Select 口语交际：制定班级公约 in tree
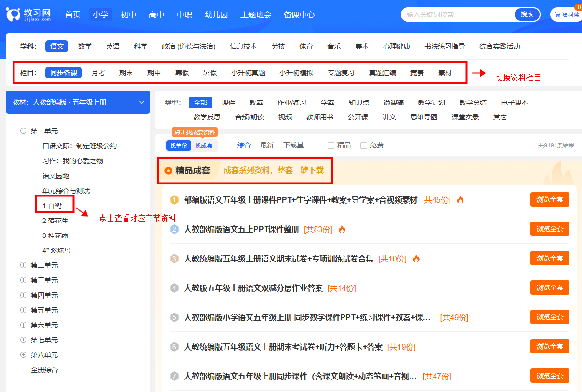 (x=79, y=146)
